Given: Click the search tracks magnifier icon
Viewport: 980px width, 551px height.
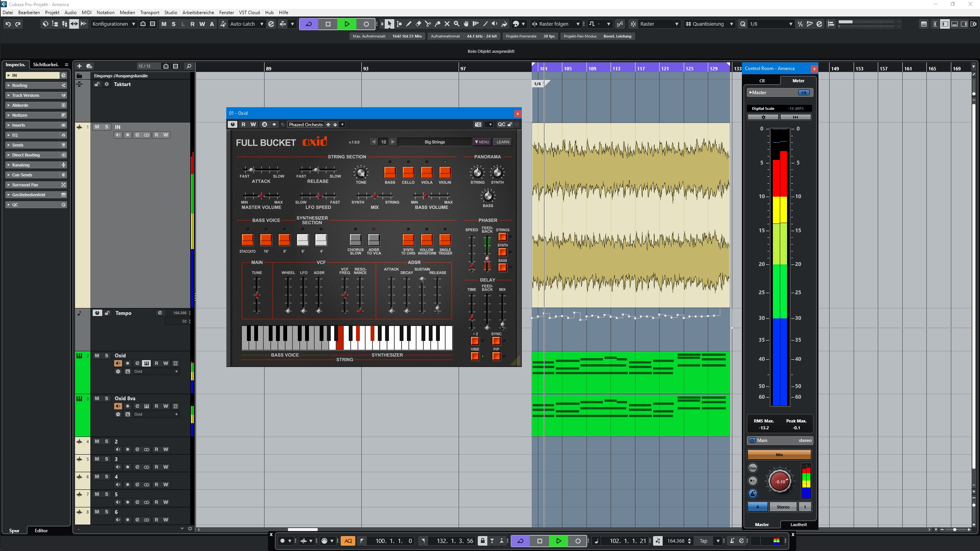Looking at the screenshot, I should tap(188, 66).
